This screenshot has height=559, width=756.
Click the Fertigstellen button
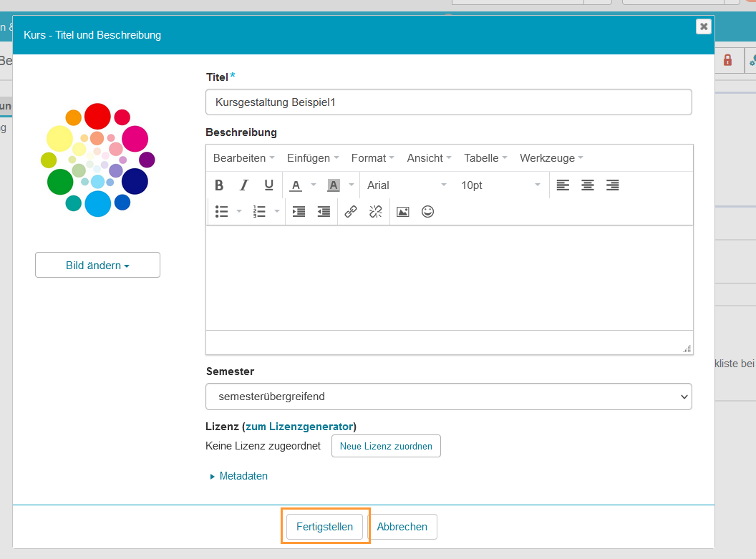tap(324, 527)
